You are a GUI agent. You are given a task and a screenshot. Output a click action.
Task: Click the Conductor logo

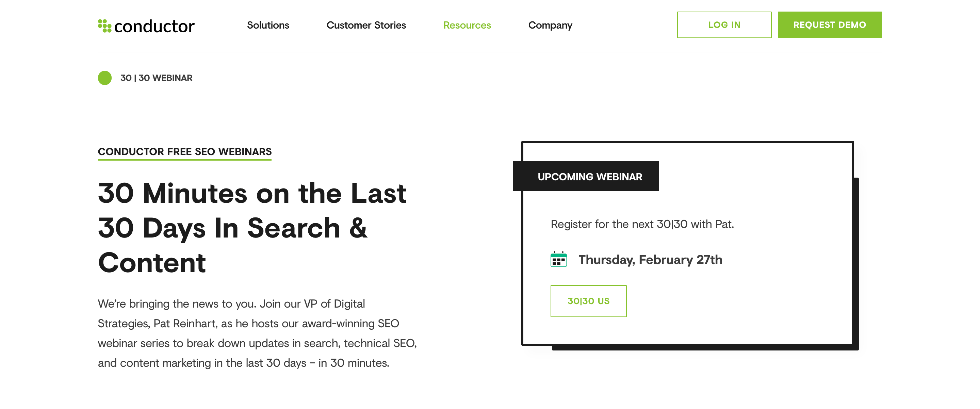146,26
